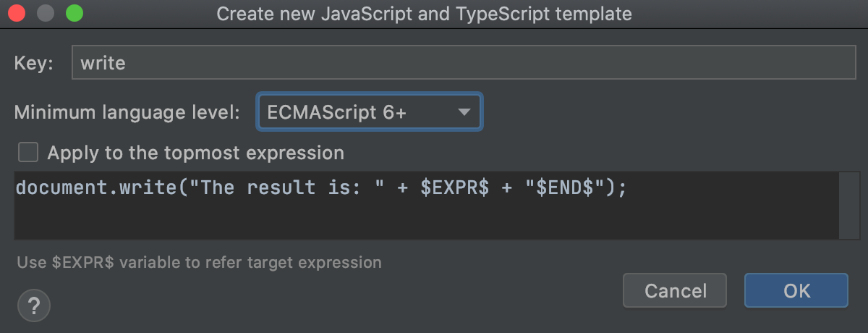This screenshot has width=868, height=333.
Task: Click on document.write in the template editor
Action: [93, 188]
